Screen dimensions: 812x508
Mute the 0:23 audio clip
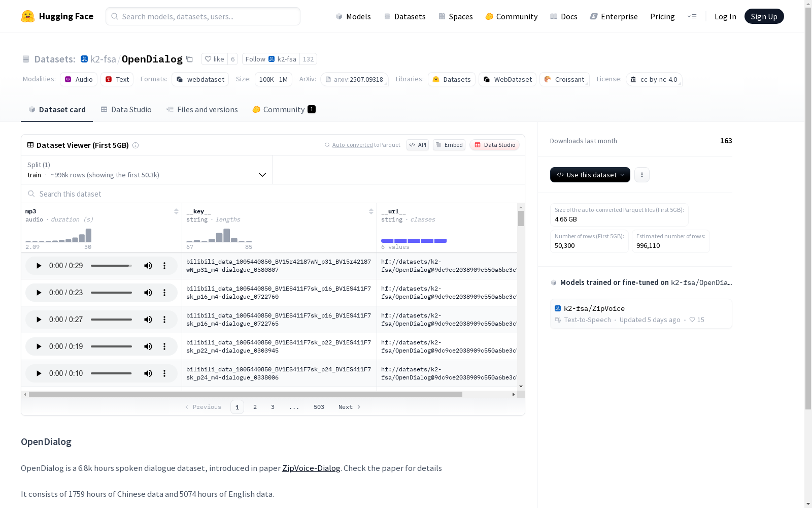tap(148, 293)
